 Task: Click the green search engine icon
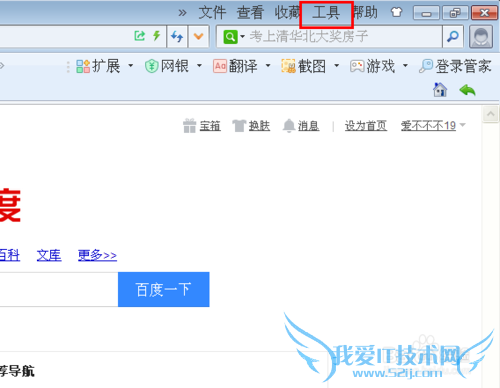coord(231,37)
